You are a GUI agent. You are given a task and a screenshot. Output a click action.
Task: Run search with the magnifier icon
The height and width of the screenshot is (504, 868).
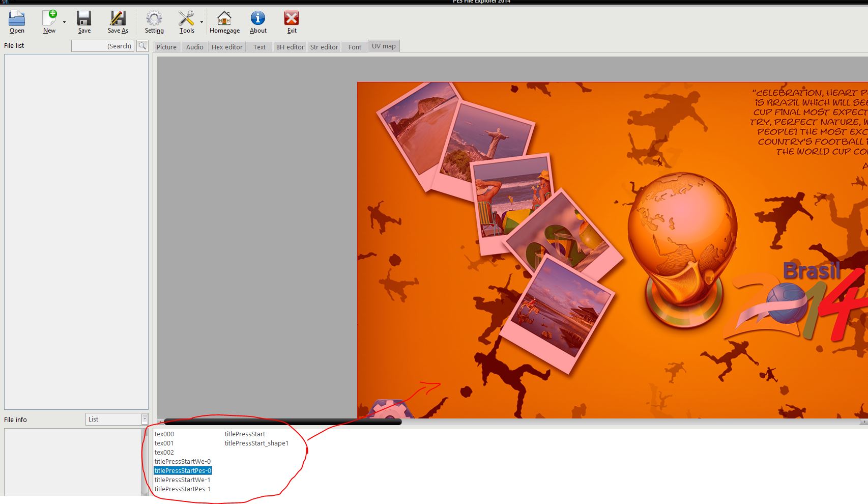pyautogui.click(x=142, y=46)
